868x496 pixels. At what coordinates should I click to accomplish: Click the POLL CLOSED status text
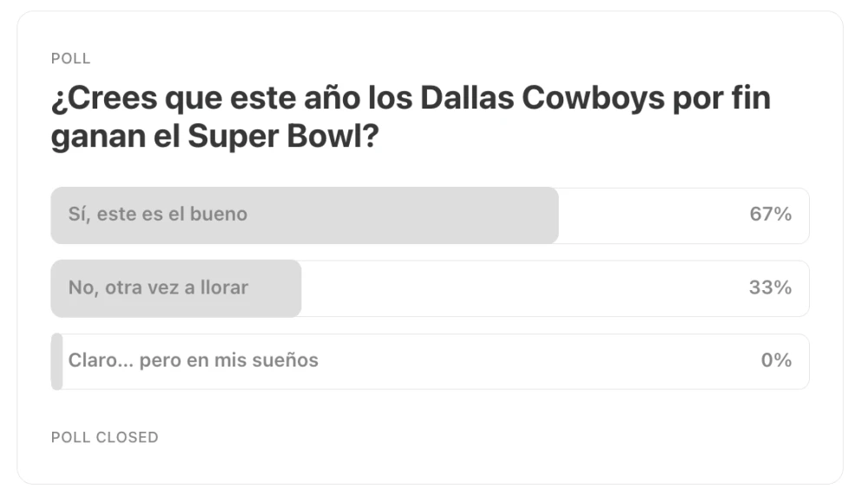click(104, 437)
